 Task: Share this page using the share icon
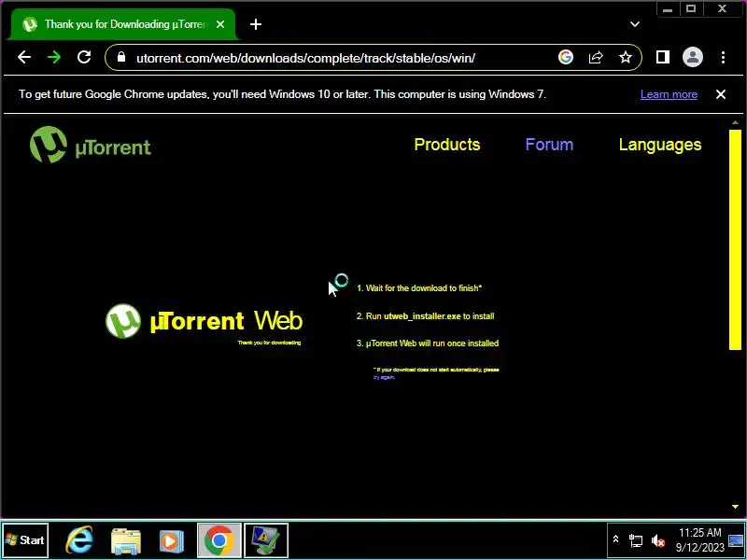point(596,58)
